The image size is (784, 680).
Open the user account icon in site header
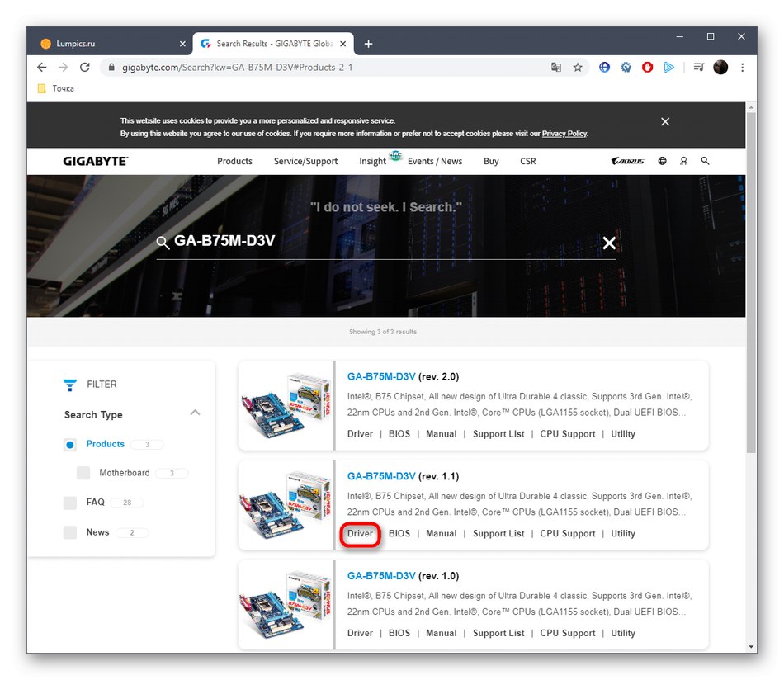point(683,161)
